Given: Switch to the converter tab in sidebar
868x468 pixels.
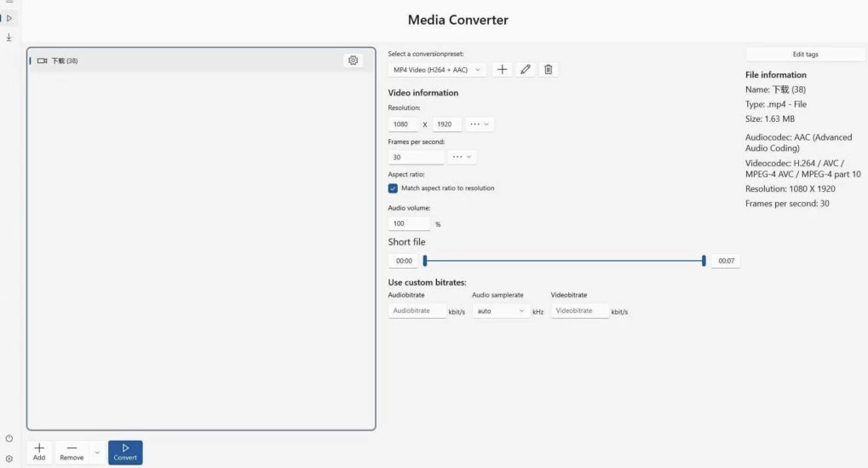Looking at the screenshot, I should click(9, 18).
